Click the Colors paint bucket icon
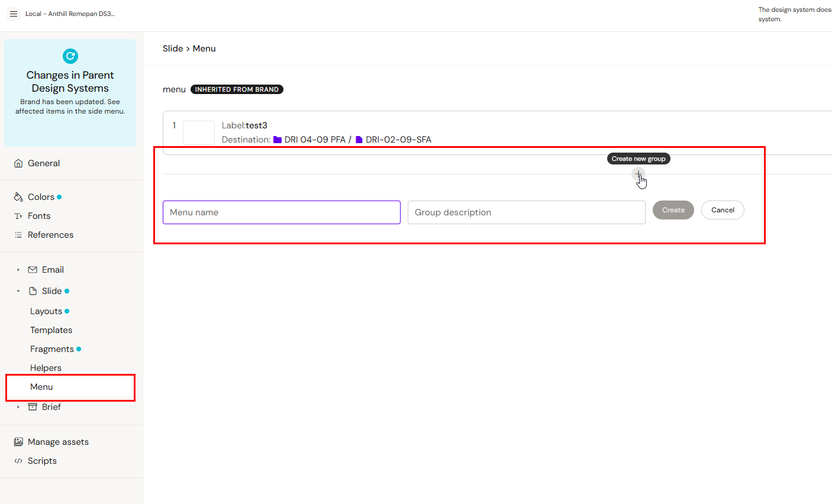Image resolution: width=832 pixels, height=504 pixels. pos(18,197)
